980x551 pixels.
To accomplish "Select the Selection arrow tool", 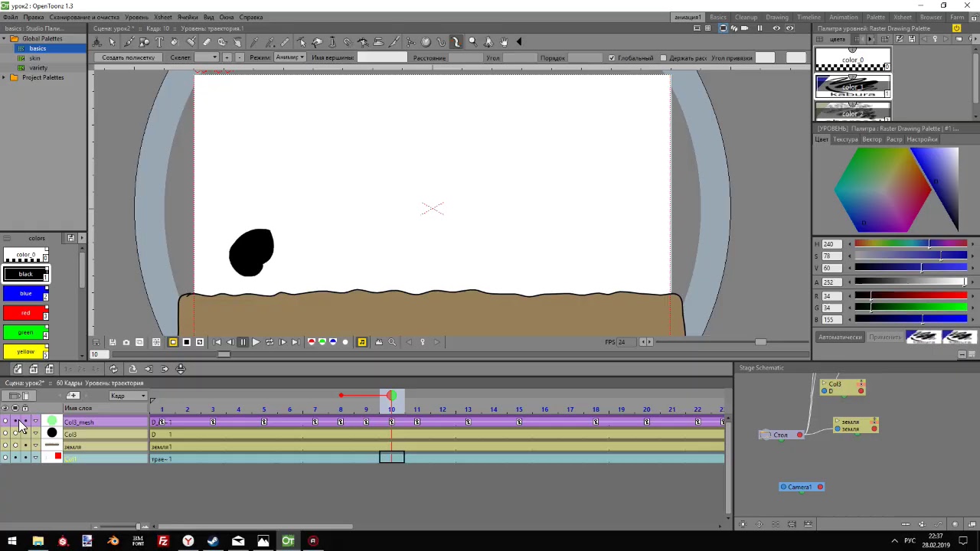I will (112, 42).
